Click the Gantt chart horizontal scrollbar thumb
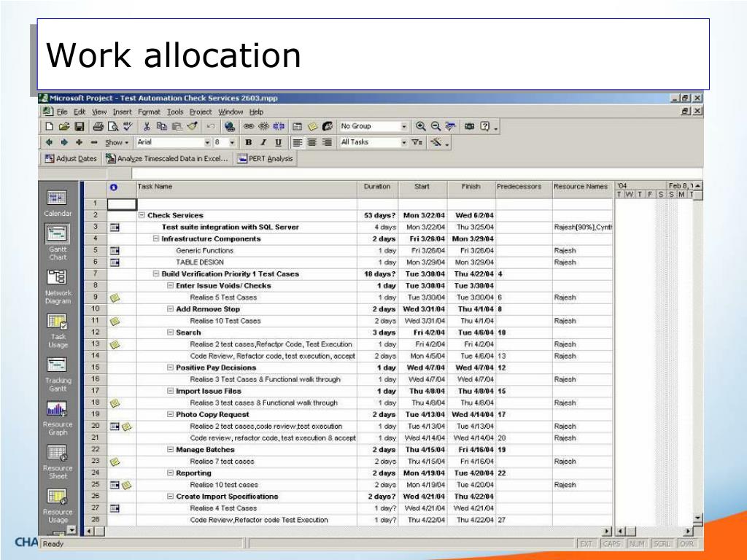The image size is (747, 560). coord(630,531)
